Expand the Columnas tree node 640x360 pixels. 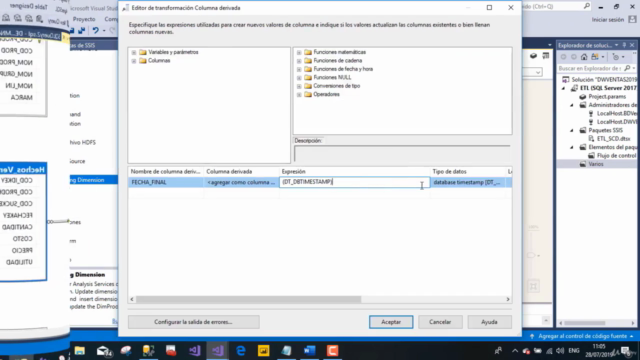[134, 61]
